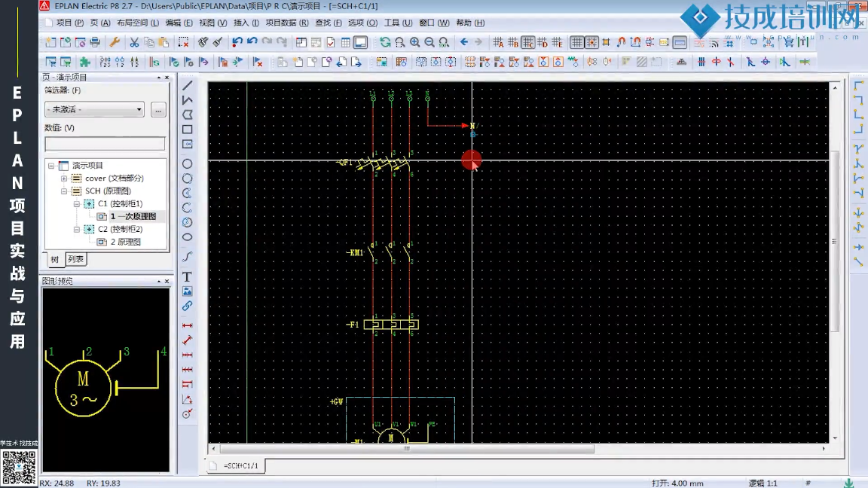
Task: Click the Zoom out magnifier icon
Action: (x=429, y=42)
